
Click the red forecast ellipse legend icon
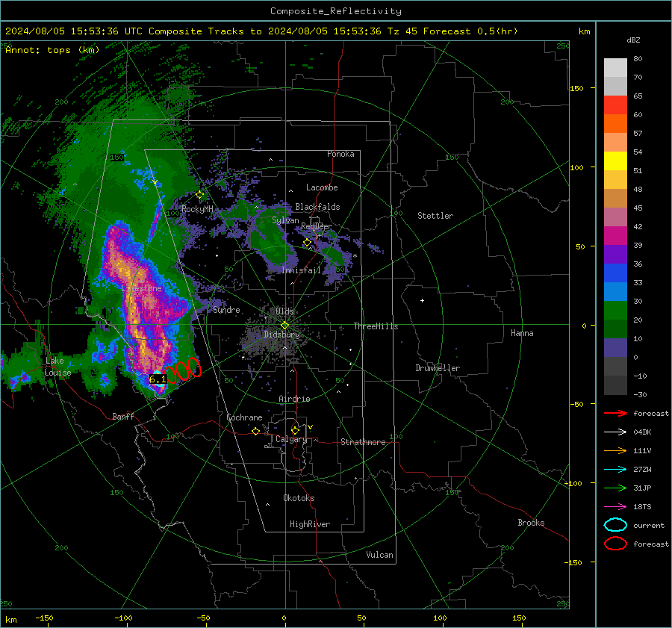click(x=615, y=544)
